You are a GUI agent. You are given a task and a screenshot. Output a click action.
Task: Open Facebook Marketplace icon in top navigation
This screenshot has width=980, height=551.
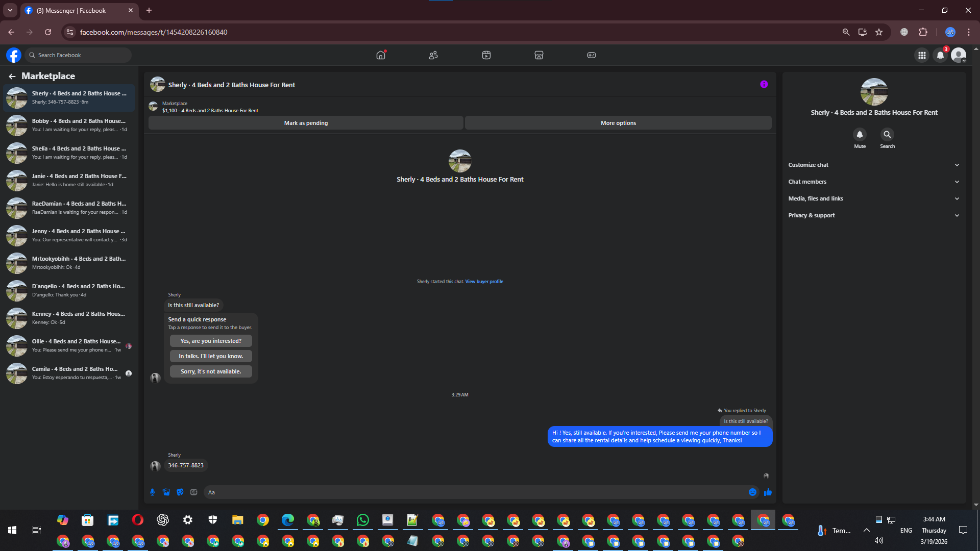(538, 55)
